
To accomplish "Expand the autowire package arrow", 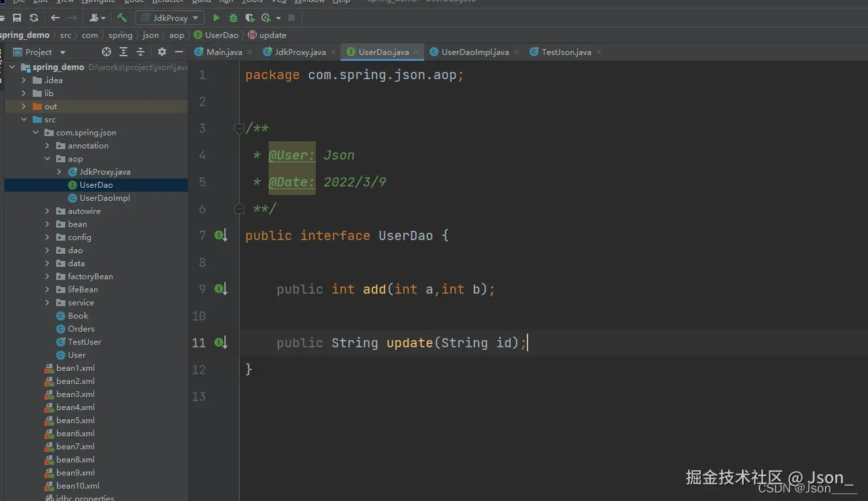I will [x=48, y=211].
